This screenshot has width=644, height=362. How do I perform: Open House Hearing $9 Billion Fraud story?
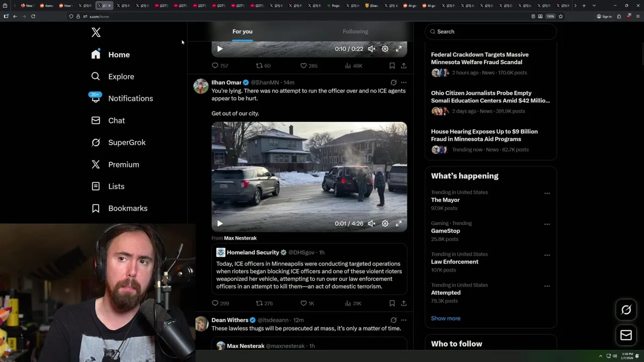click(485, 135)
